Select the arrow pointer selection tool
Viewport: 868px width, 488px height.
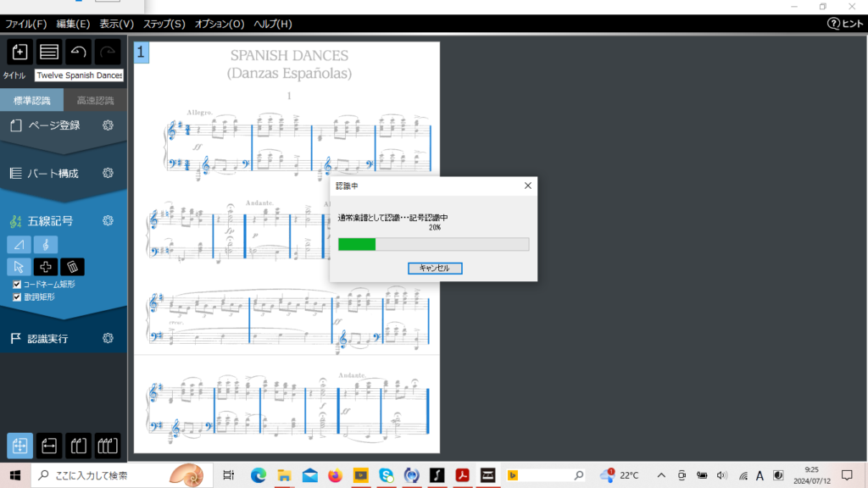point(19,267)
